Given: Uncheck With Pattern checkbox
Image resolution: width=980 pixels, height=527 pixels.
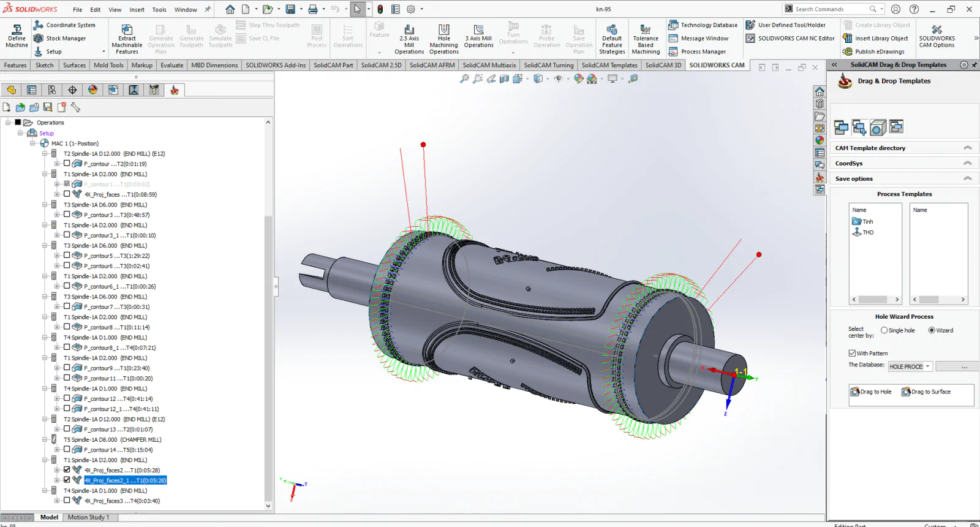Looking at the screenshot, I should tap(852, 353).
